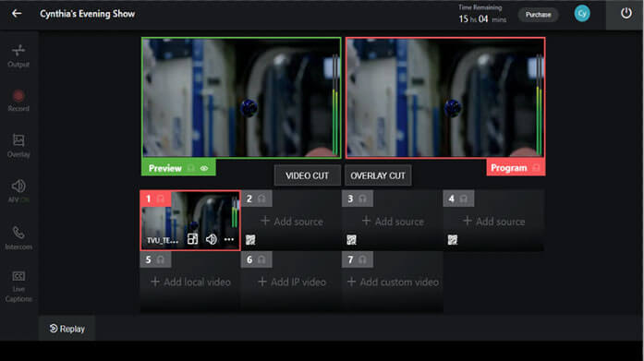Screen dimensions: 644x361
Task: Click the VIDEO CUT button
Action: click(x=307, y=175)
